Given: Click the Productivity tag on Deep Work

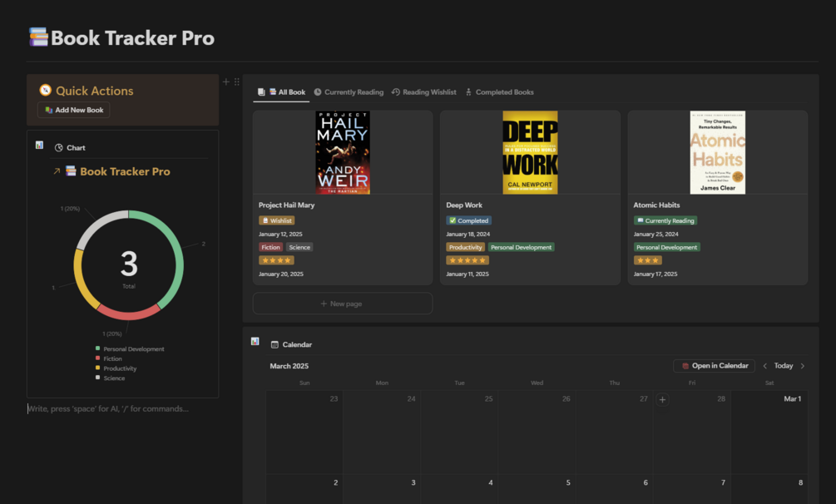Looking at the screenshot, I should (466, 247).
